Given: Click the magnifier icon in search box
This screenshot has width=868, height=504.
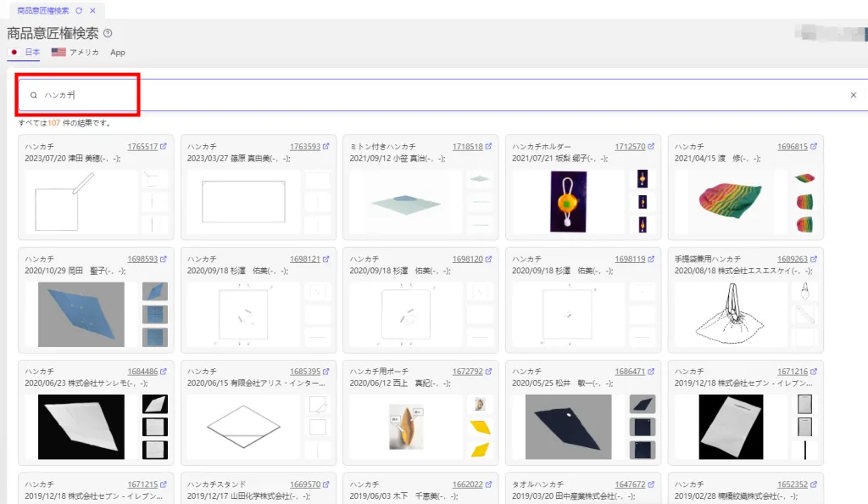Looking at the screenshot, I should point(34,95).
